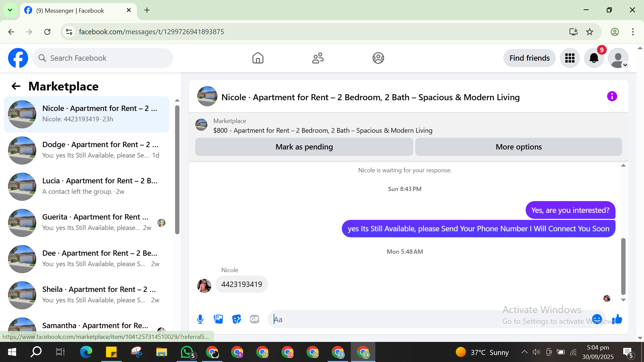This screenshot has height=362, width=644.
Task: Choose a GIF
Action: [x=255, y=319]
